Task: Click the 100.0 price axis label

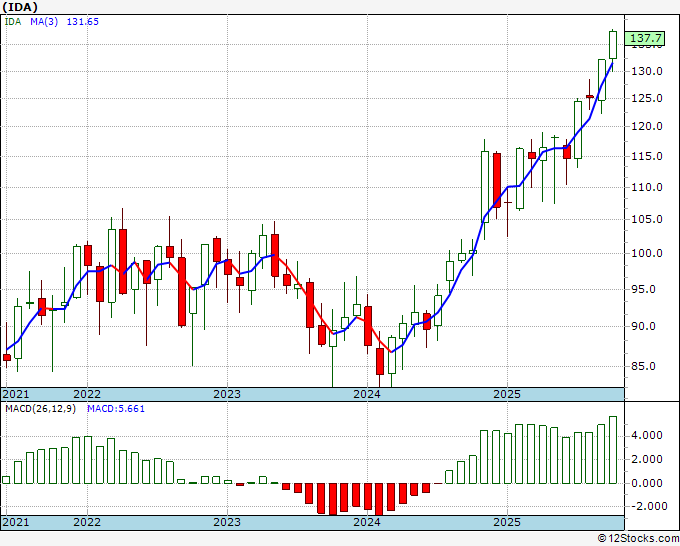Action: (x=647, y=253)
